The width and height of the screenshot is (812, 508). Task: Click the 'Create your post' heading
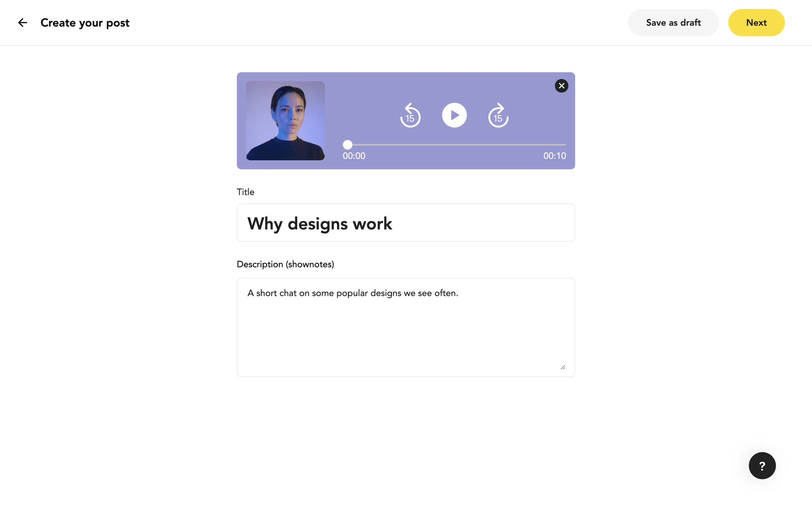click(85, 23)
